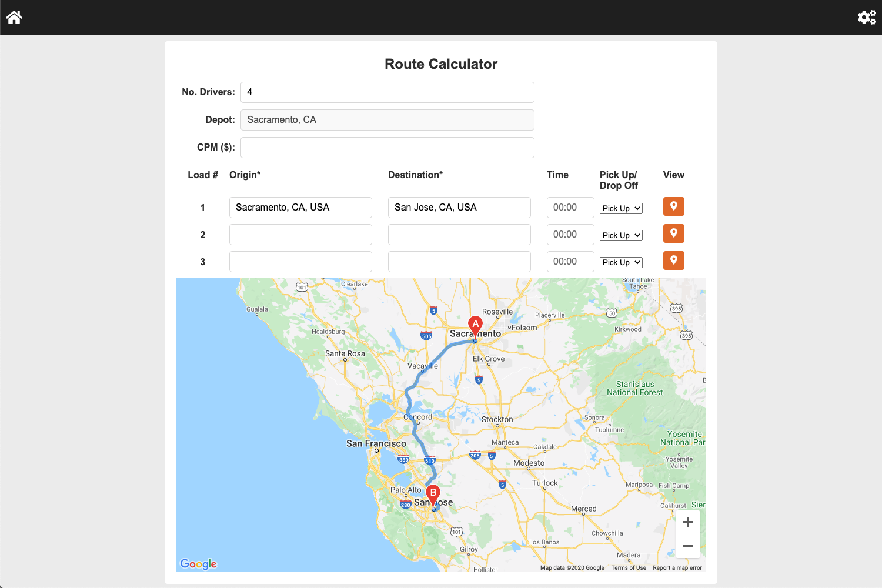Click the Report a map error link
This screenshot has height=588, width=882.
click(x=677, y=567)
